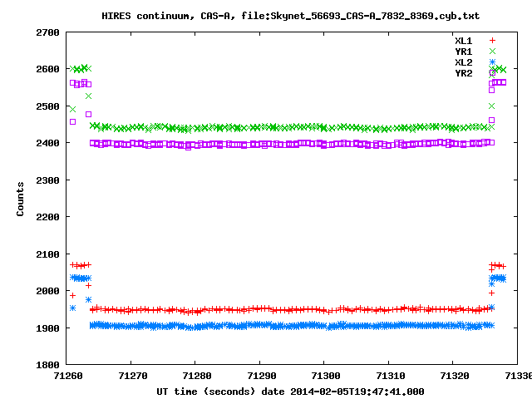Click the x-axis tick value 71310

point(391,376)
